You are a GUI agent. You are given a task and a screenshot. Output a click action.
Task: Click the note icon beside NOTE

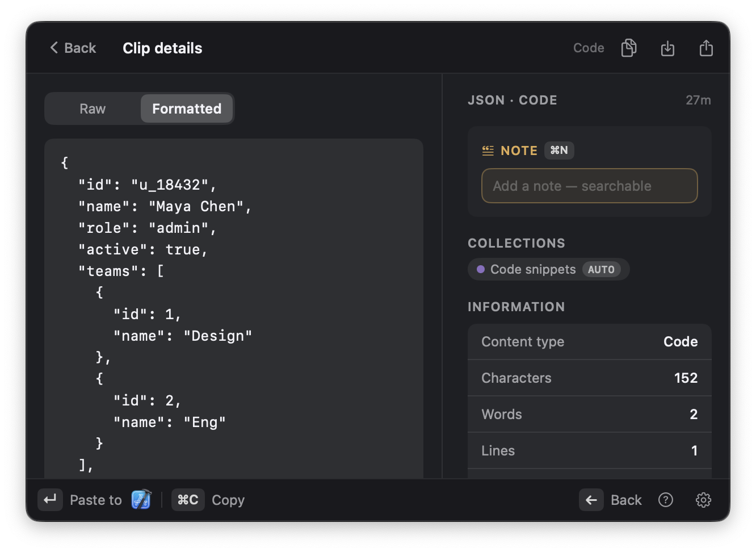click(x=488, y=150)
